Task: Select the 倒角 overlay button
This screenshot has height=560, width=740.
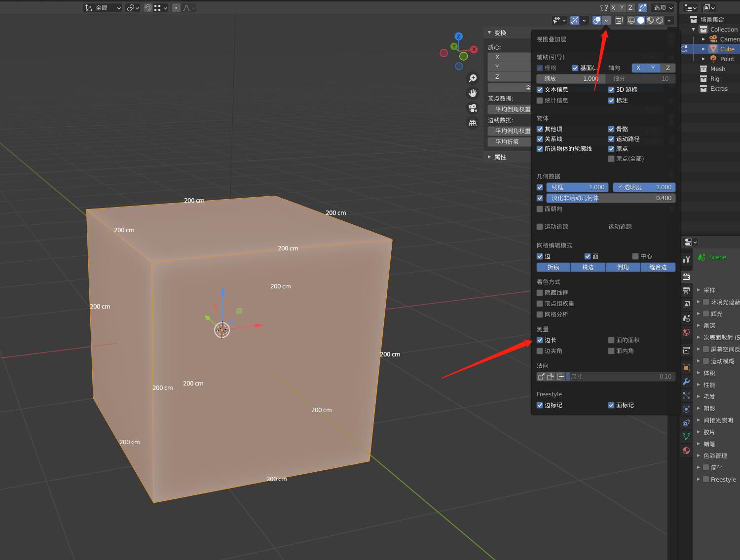Action: [x=623, y=267]
